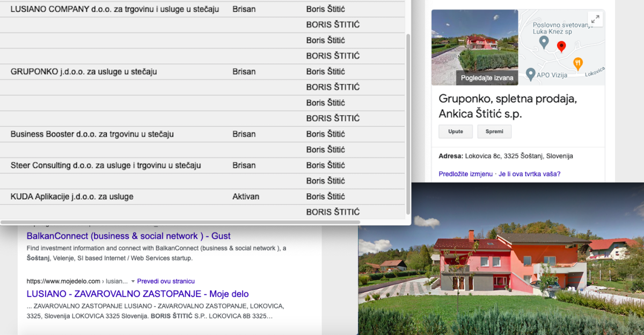Click the Gruponko, spletna prodaja business title
The width and height of the screenshot is (644, 335).
tap(508, 106)
